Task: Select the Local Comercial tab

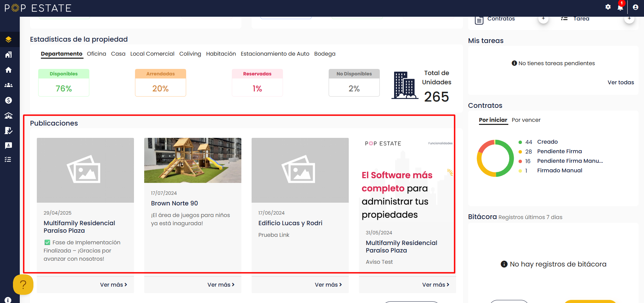Action: pyautogui.click(x=152, y=54)
